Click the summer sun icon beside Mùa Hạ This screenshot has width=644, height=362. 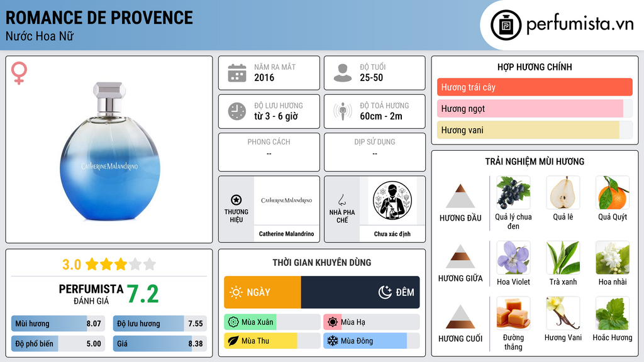[333, 322]
